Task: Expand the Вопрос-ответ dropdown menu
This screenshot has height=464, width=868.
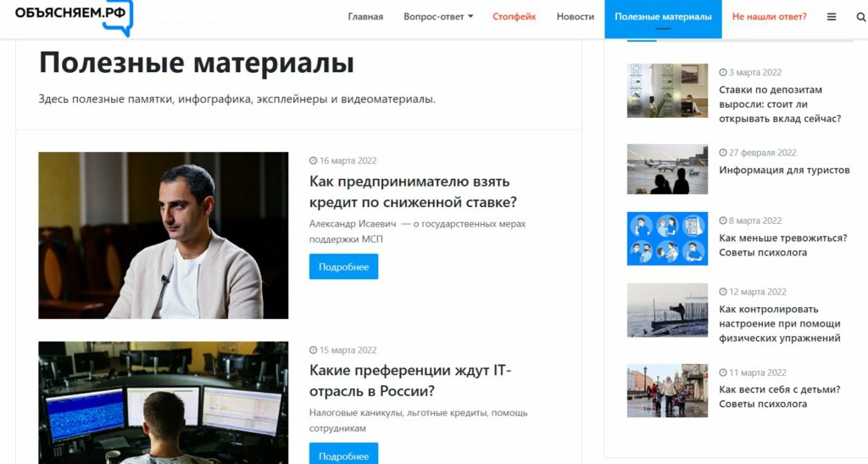Action: (x=438, y=17)
